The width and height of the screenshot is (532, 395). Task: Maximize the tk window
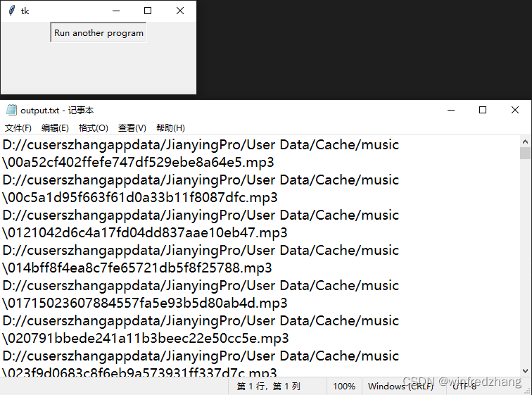148,11
